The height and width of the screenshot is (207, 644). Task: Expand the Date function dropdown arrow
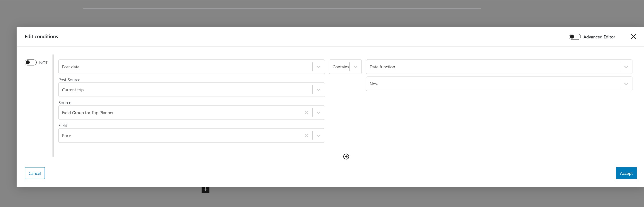click(626, 67)
